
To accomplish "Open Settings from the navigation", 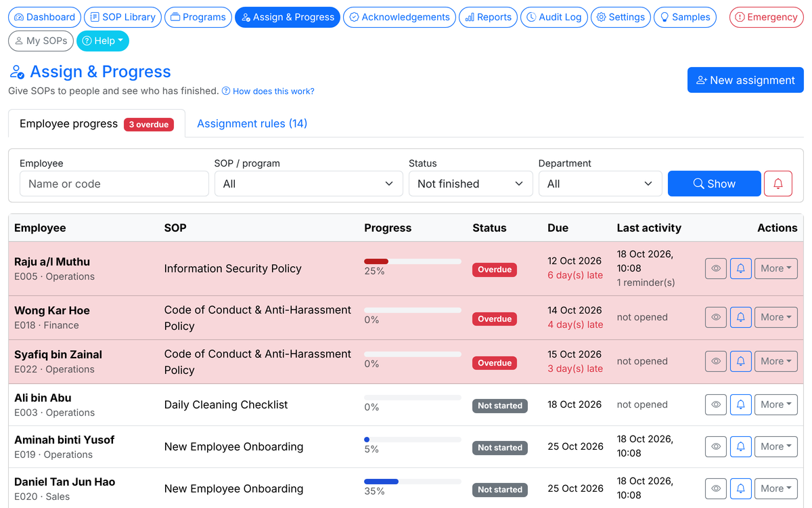I will click(621, 17).
